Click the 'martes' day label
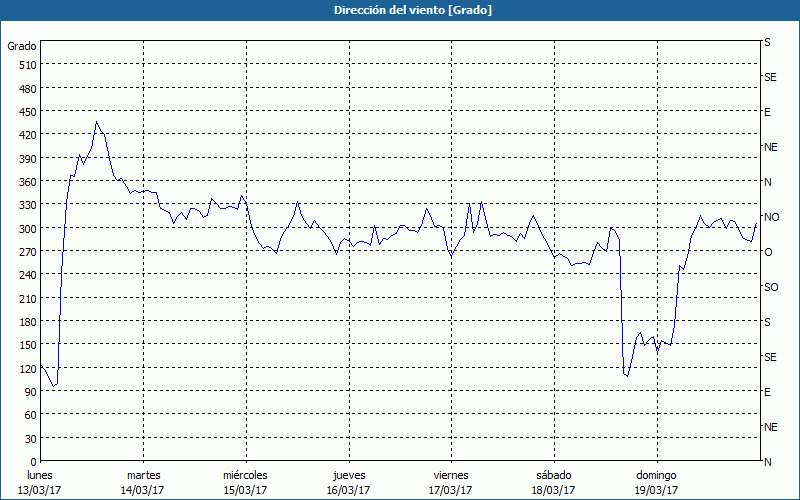The width and height of the screenshot is (800, 500). click(143, 475)
